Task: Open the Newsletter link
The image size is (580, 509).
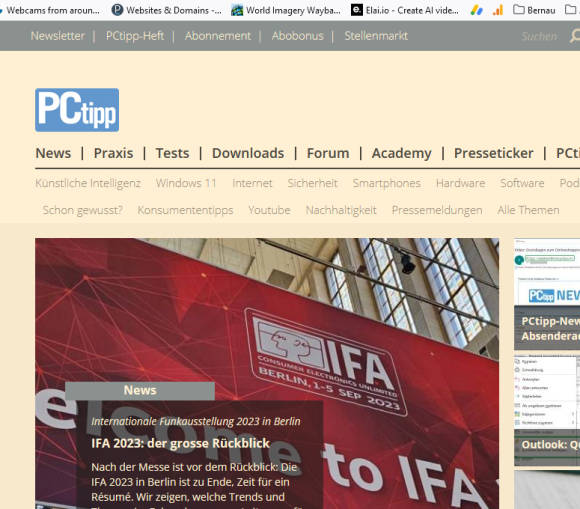Action: tap(58, 36)
